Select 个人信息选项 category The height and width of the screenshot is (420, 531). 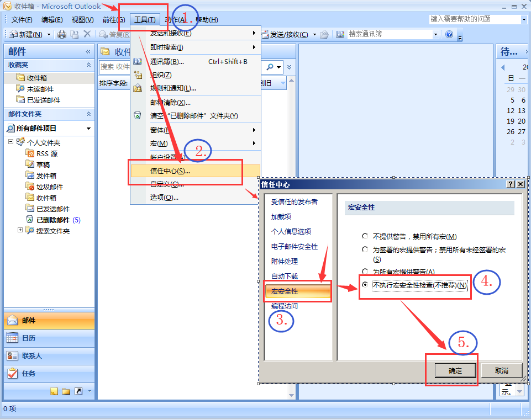pos(291,232)
